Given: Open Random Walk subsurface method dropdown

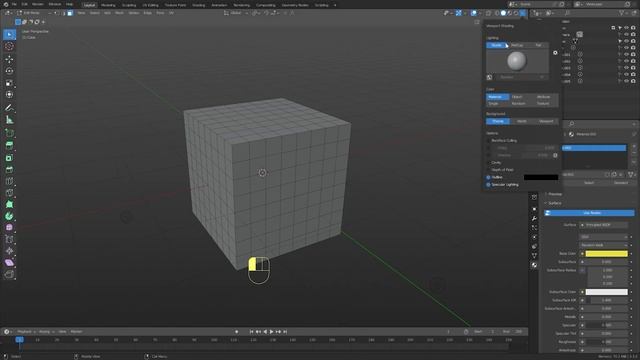Looking at the screenshot, I should pyautogui.click(x=603, y=245).
